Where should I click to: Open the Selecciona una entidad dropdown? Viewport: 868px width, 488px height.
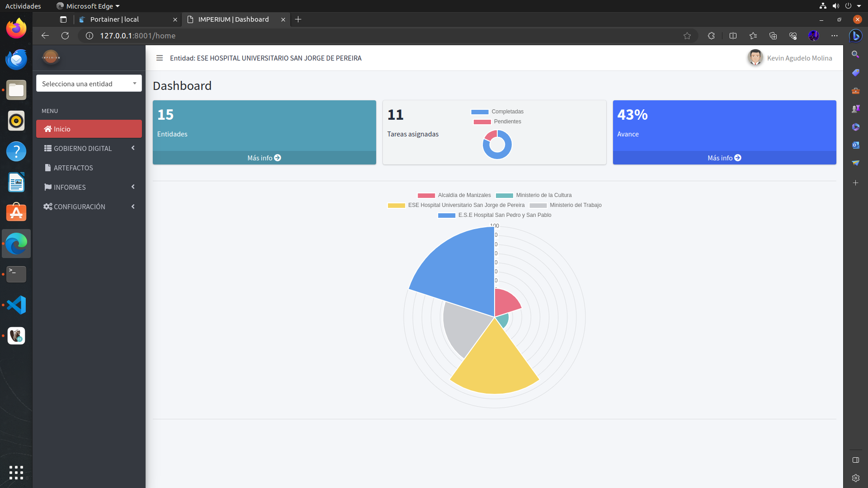tap(89, 84)
